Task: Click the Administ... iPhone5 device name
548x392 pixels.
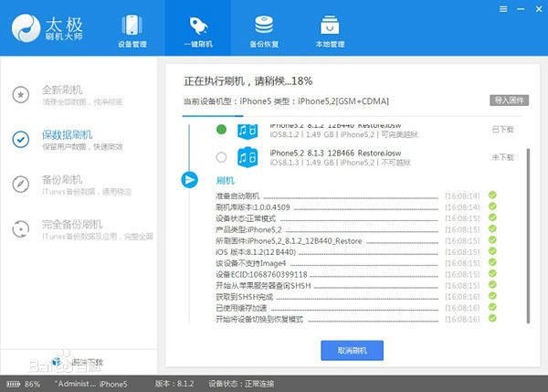Action: pyautogui.click(x=90, y=384)
